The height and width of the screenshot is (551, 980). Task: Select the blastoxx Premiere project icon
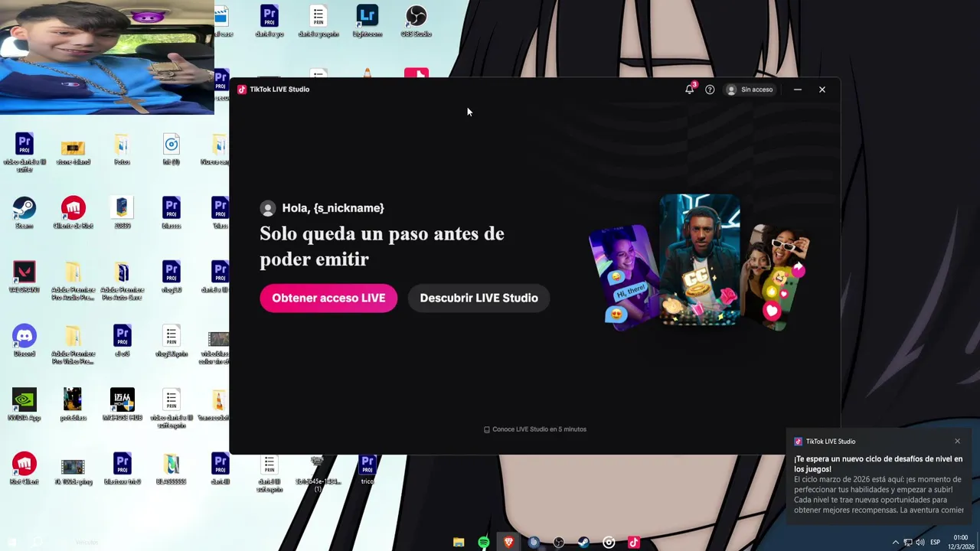(x=122, y=469)
